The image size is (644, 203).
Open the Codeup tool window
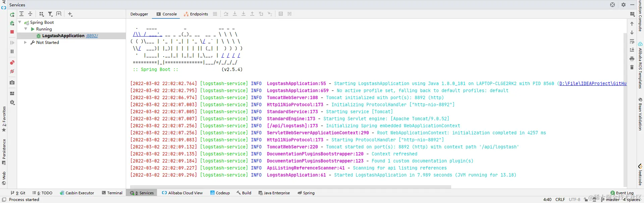tap(220, 193)
